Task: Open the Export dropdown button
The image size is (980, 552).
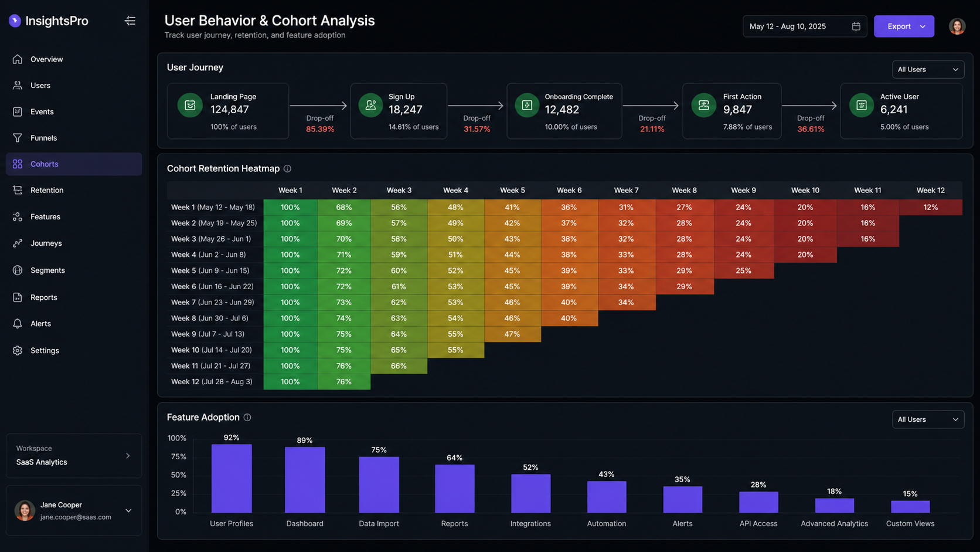Action: pos(904,26)
